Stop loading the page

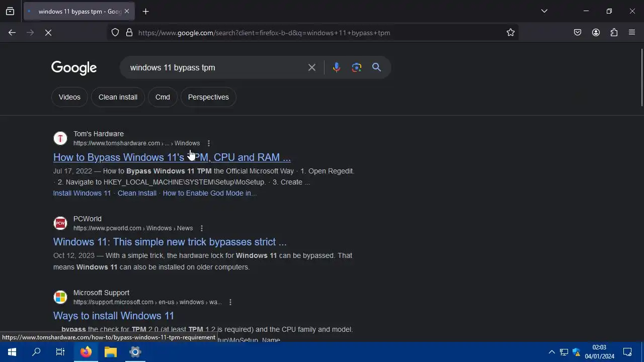48,33
